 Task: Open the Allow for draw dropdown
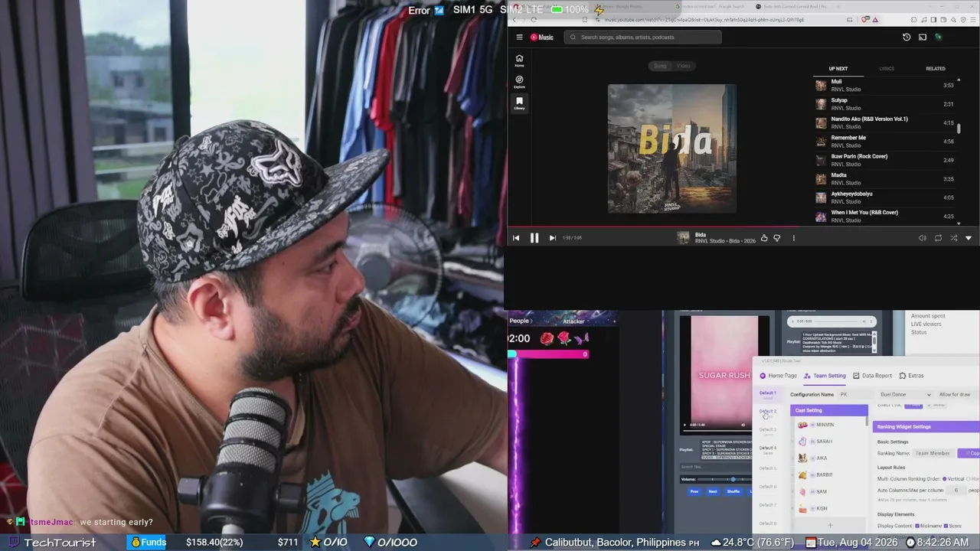pos(955,395)
